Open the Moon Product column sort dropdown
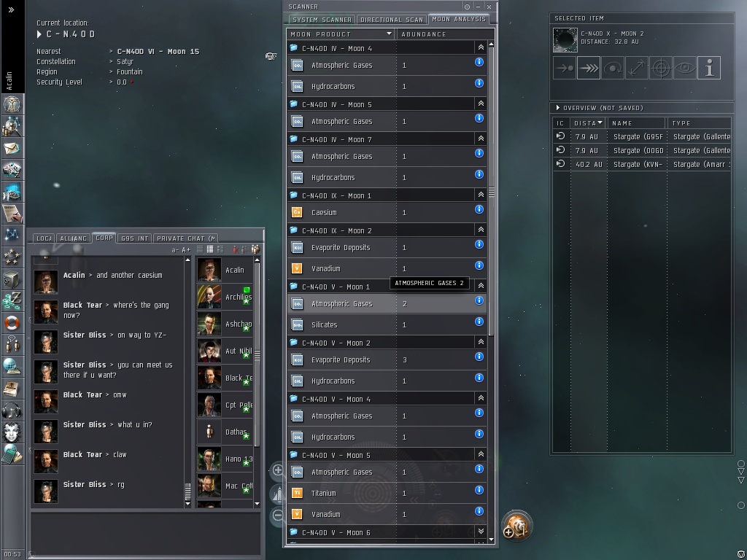Image resolution: width=747 pixels, height=560 pixels. click(390, 34)
